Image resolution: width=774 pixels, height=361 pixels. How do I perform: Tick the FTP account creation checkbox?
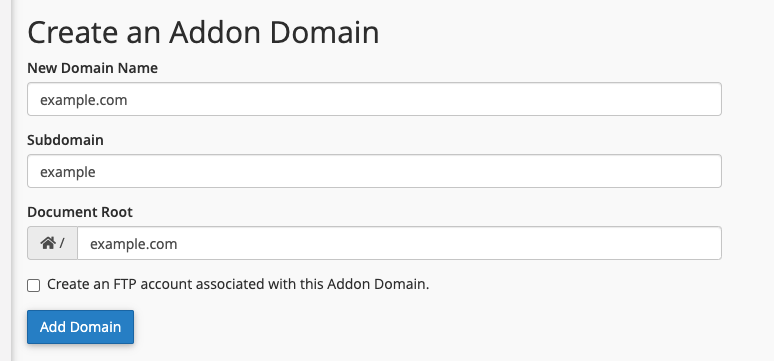pyautogui.click(x=34, y=285)
